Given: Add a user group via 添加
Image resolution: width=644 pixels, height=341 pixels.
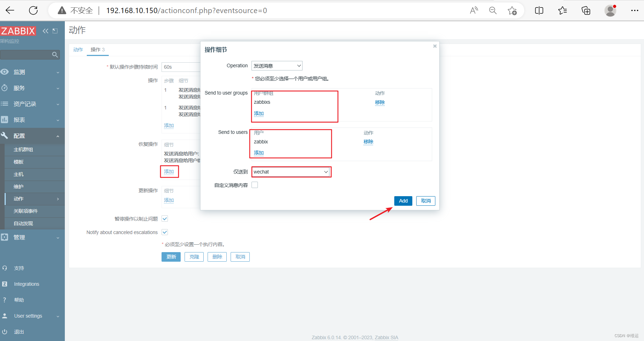Looking at the screenshot, I should 259,113.
